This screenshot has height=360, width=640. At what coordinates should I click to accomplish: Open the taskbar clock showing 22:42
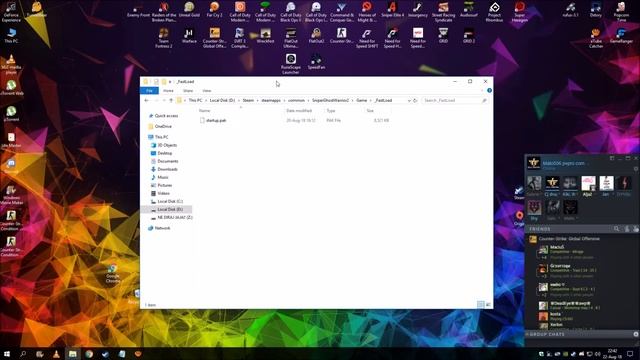coord(613,354)
